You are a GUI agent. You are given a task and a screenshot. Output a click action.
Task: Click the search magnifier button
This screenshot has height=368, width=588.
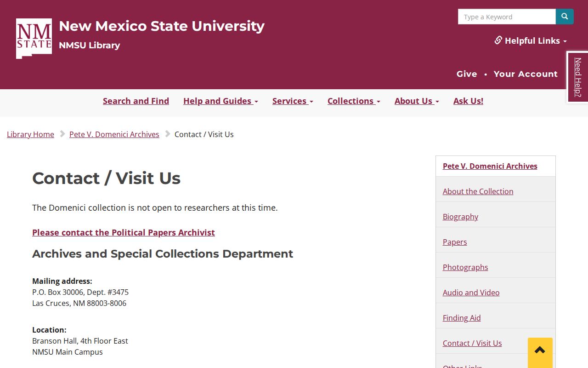pos(565,17)
